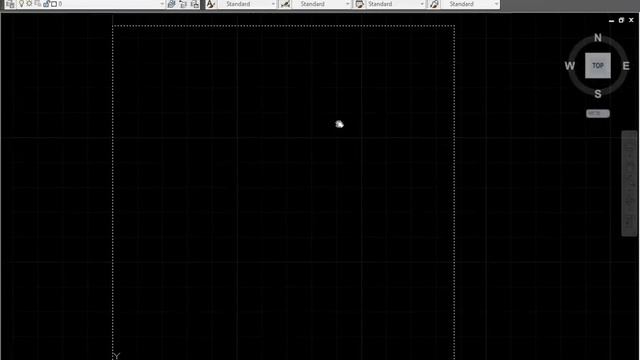The image size is (640, 360).
Task: Toggle freeze sun icon for layer 0
Action: point(29,4)
